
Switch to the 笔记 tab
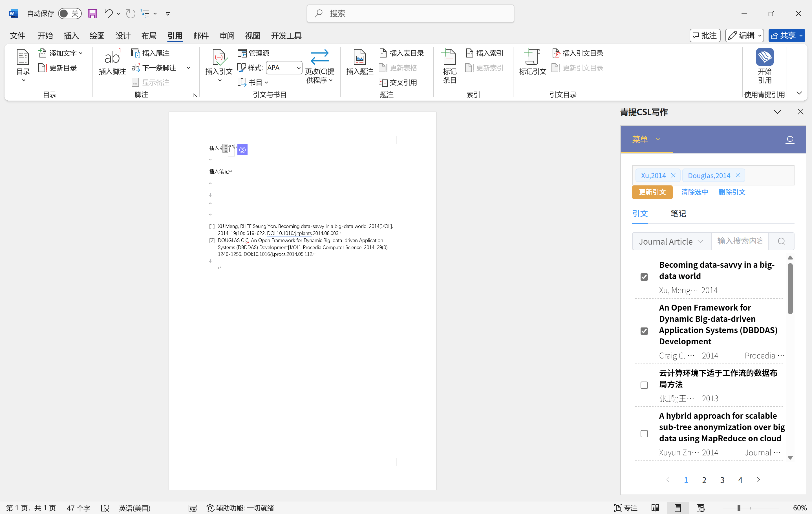(678, 213)
